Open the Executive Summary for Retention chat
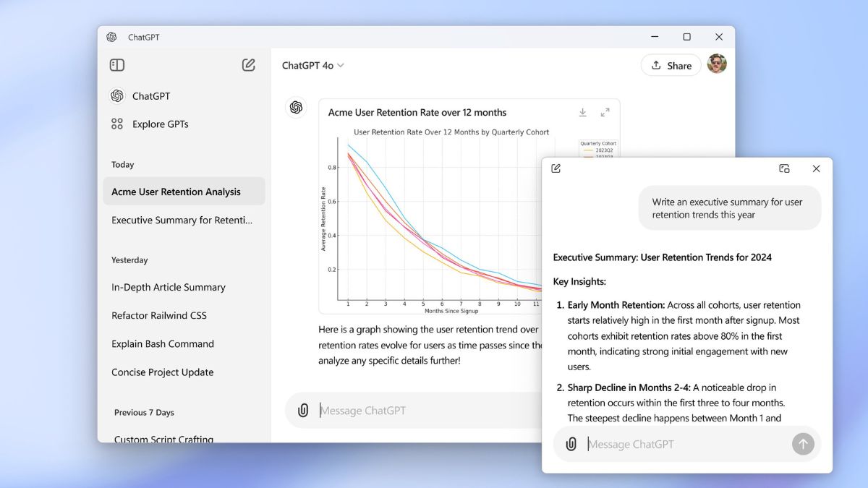 coord(182,219)
